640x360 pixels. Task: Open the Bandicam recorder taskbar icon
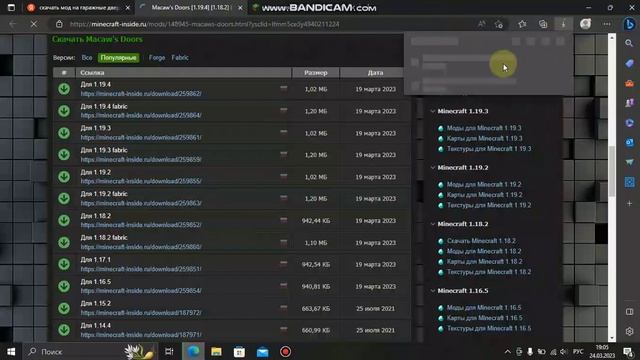point(285,351)
